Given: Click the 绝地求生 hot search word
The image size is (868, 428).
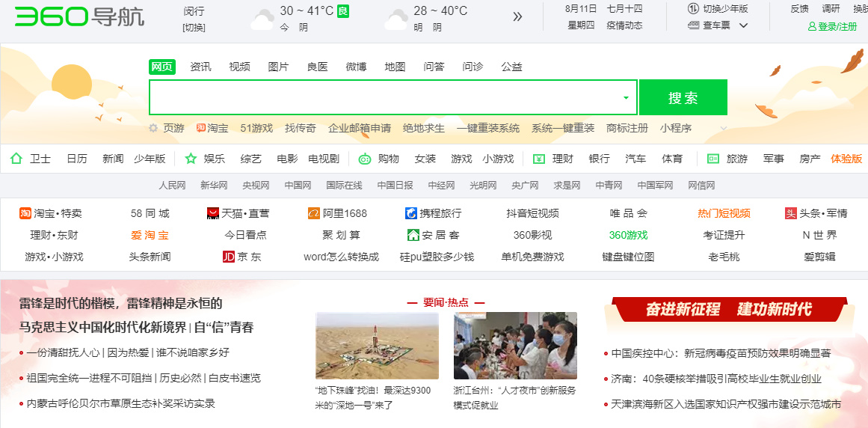Looking at the screenshot, I should 424,129.
